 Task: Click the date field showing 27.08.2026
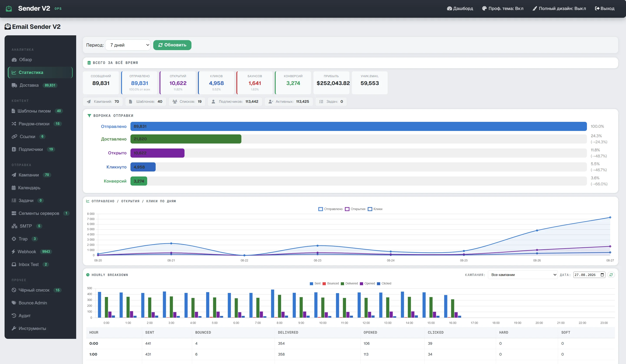pos(589,275)
